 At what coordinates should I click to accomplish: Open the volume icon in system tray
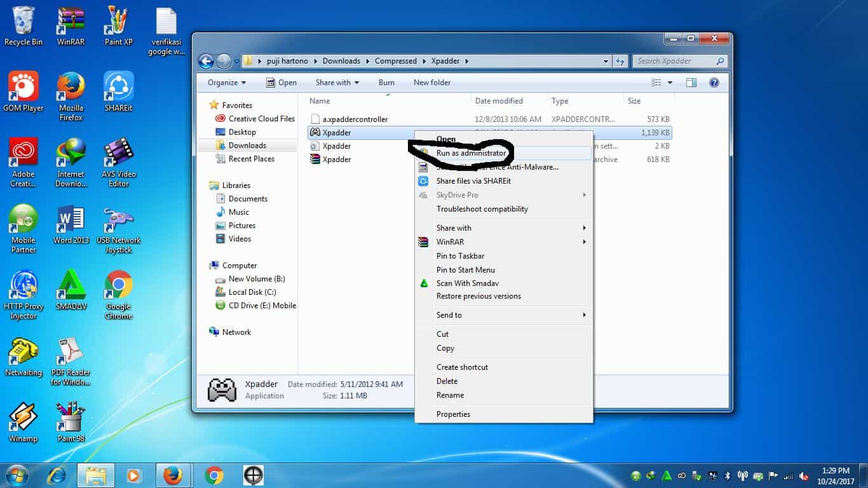pyautogui.click(x=804, y=476)
